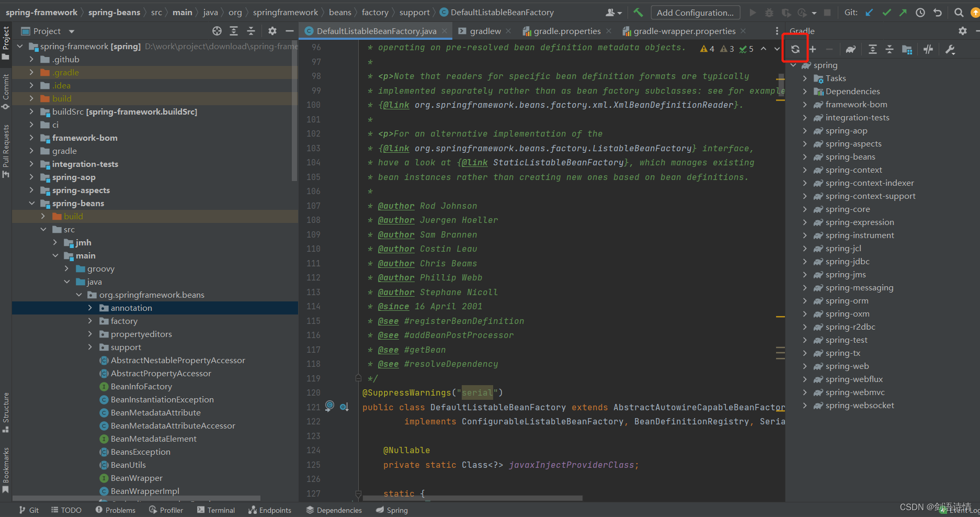Open the Problems tool window
Screen dimensions: 980x517
(116, 510)
